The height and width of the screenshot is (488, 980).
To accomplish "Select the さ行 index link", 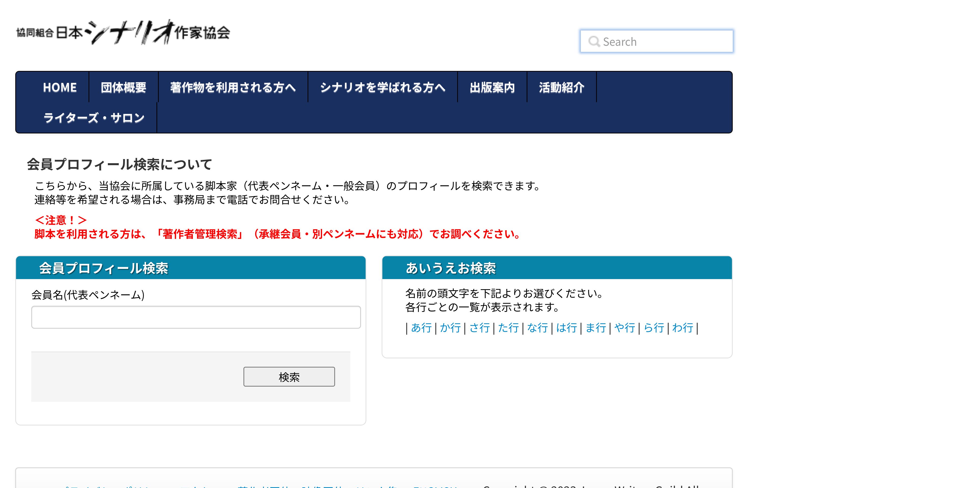I will tap(479, 328).
